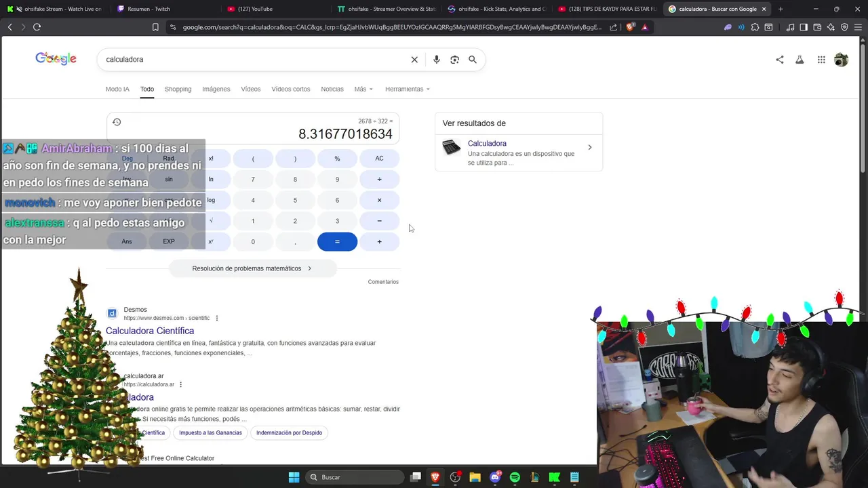The height and width of the screenshot is (488, 868).
Task: Select the Shopping tab
Action: (178, 89)
